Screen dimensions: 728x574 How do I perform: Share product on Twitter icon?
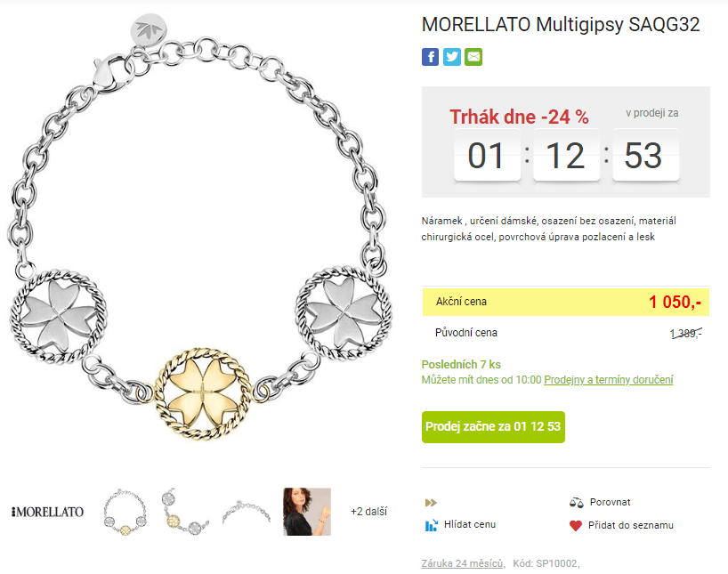tap(452, 57)
